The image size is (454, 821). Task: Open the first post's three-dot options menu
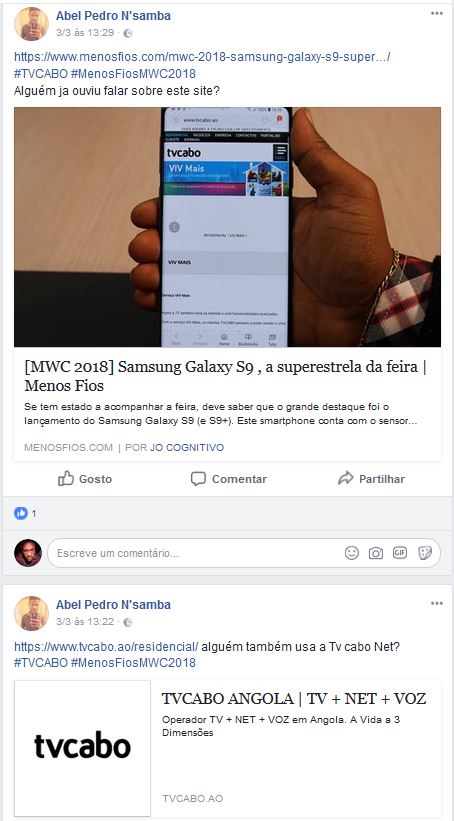pyautogui.click(x=437, y=14)
